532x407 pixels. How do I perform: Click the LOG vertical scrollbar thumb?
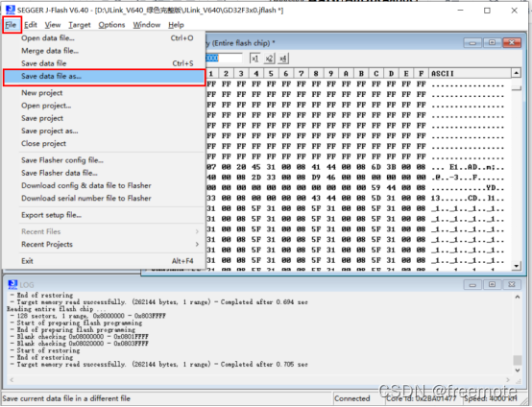tap(518, 360)
